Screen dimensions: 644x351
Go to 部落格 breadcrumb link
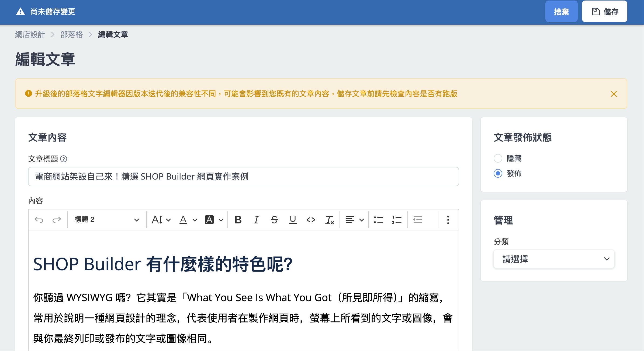click(72, 34)
